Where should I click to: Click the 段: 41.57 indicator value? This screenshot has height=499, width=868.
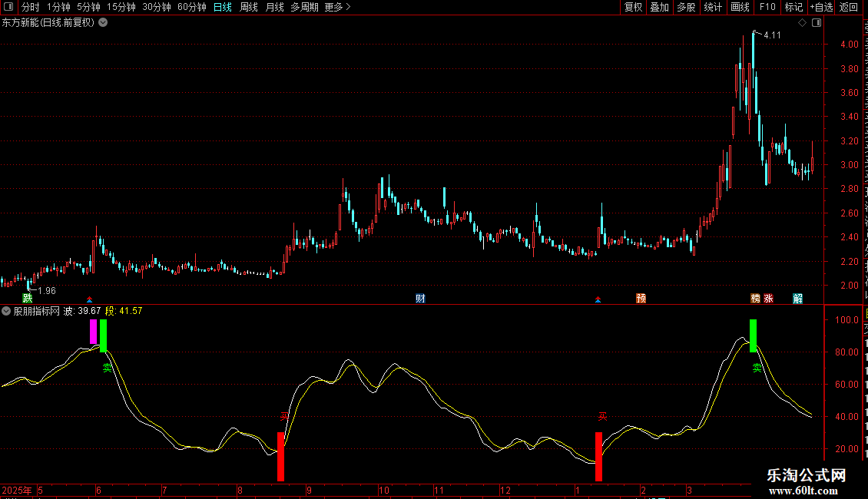(x=124, y=312)
